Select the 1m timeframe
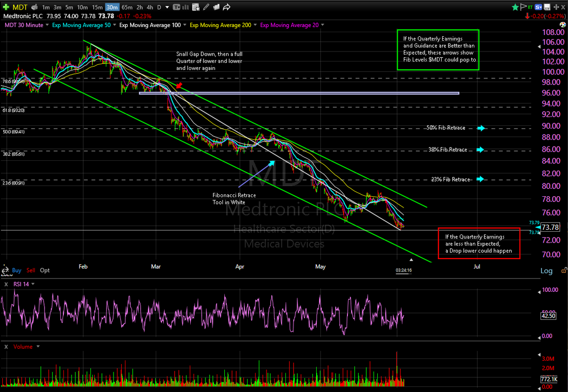 pyautogui.click(x=46, y=7)
